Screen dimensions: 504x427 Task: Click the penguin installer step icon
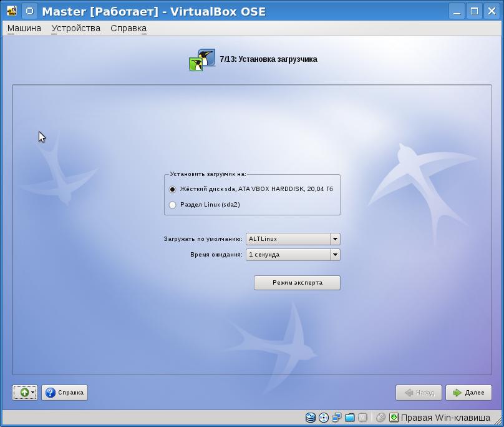point(202,60)
